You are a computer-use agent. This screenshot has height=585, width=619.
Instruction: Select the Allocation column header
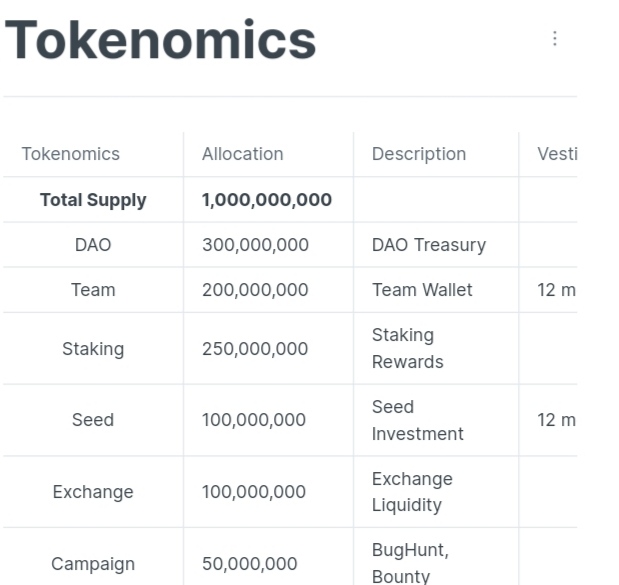242,154
